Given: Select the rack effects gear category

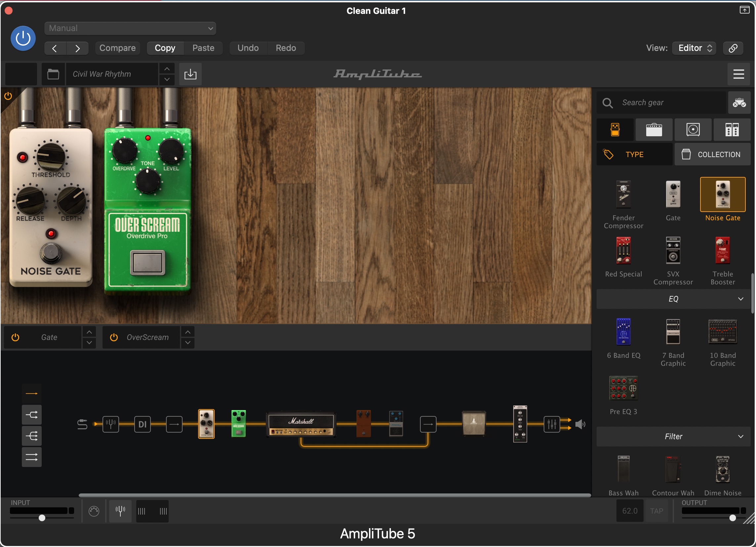Looking at the screenshot, I should 732,130.
